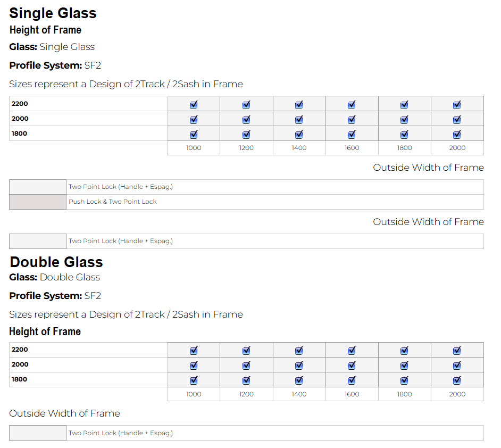
Task: Toggle Double Glass checkbox for 2200 height, 1200 width
Action: point(246,351)
